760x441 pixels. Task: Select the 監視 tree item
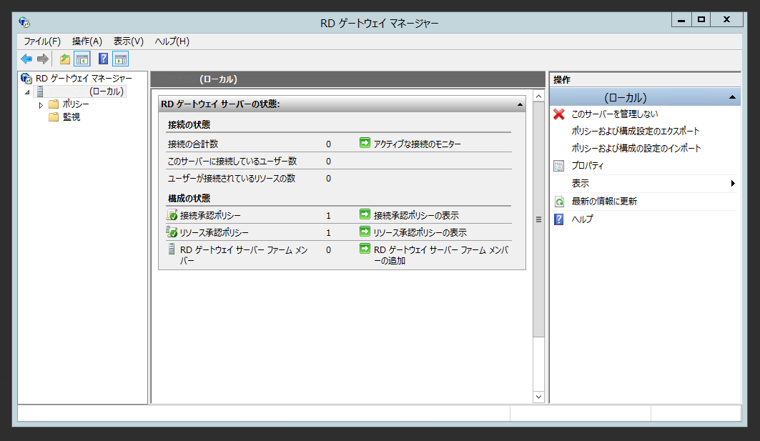(71, 117)
